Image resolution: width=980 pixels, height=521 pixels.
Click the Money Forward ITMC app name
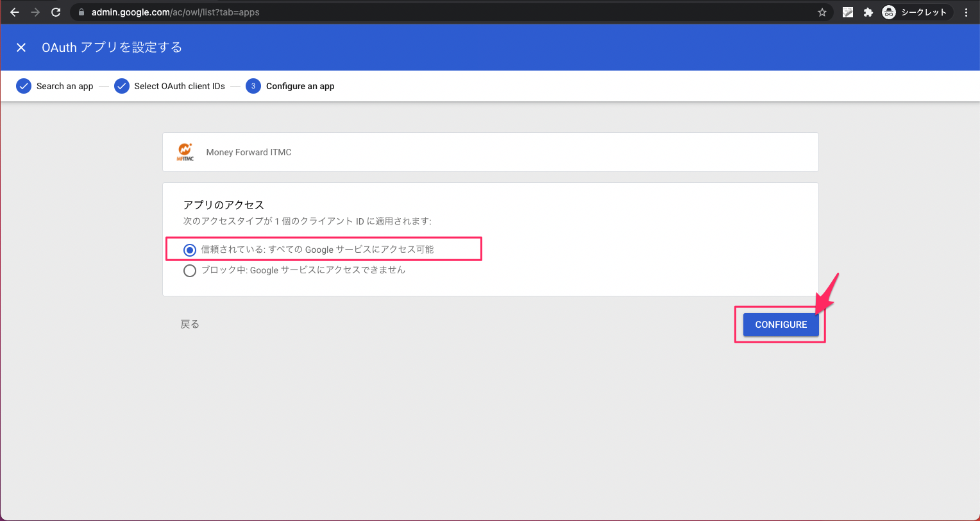coord(249,152)
